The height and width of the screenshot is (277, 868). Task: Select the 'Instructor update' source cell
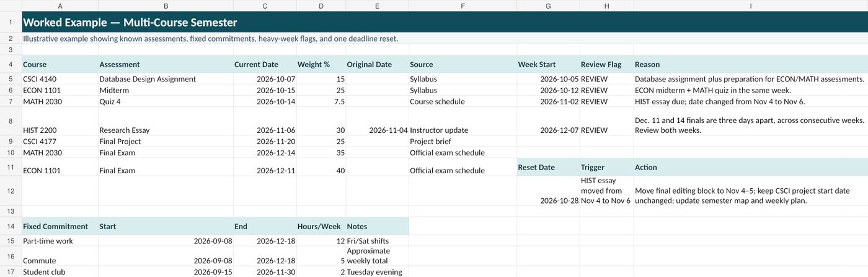click(463, 121)
